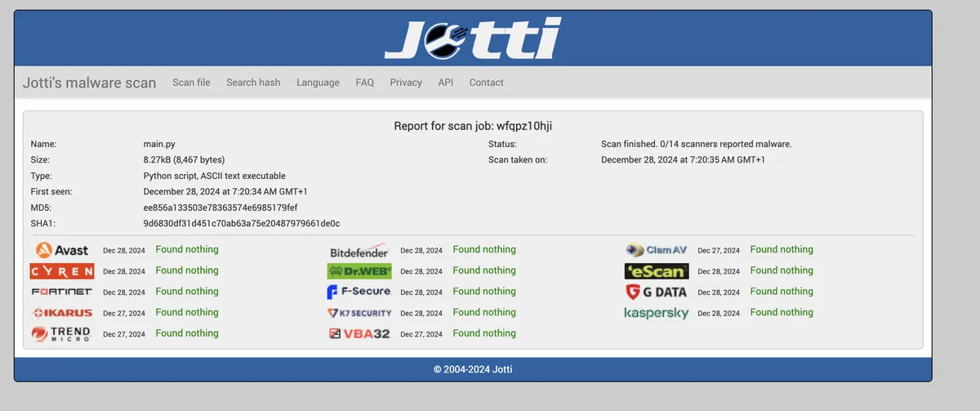Click the Avast scanner logo
The height and width of the screenshot is (411, 980).
[61, 250]
